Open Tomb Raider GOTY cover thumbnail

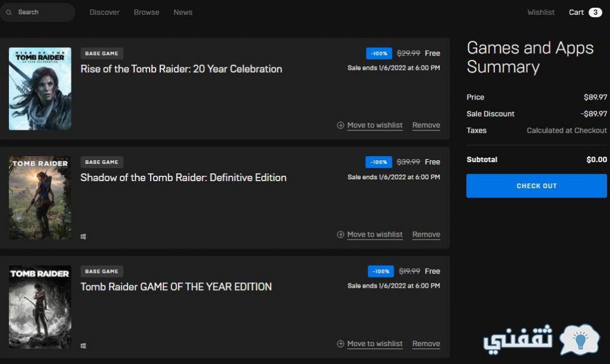(x=40, y=307)
